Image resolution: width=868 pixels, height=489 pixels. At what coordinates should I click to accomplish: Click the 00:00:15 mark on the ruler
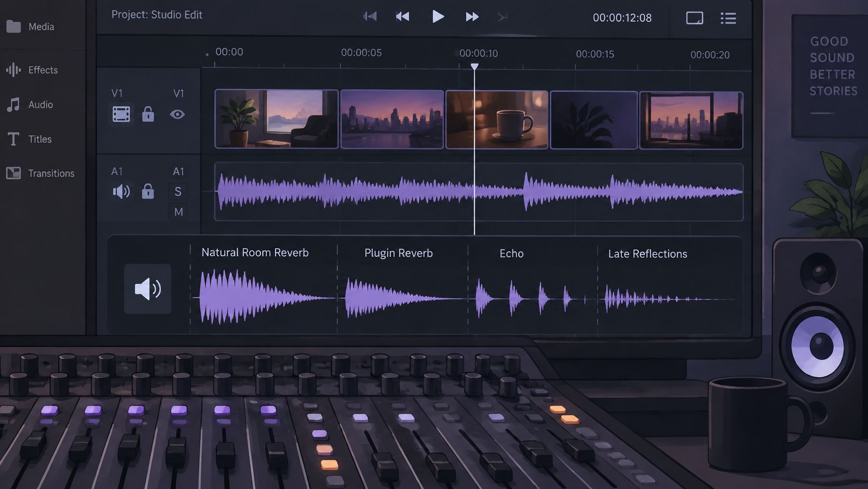tap(595, 54)
